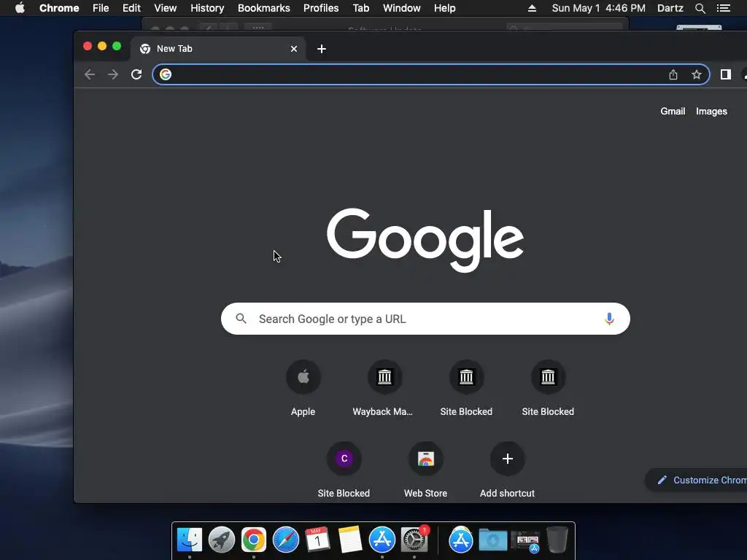747x560 pixels.
Task: Click the Apple shortcut label text
Action: click(x=303, y=411)
